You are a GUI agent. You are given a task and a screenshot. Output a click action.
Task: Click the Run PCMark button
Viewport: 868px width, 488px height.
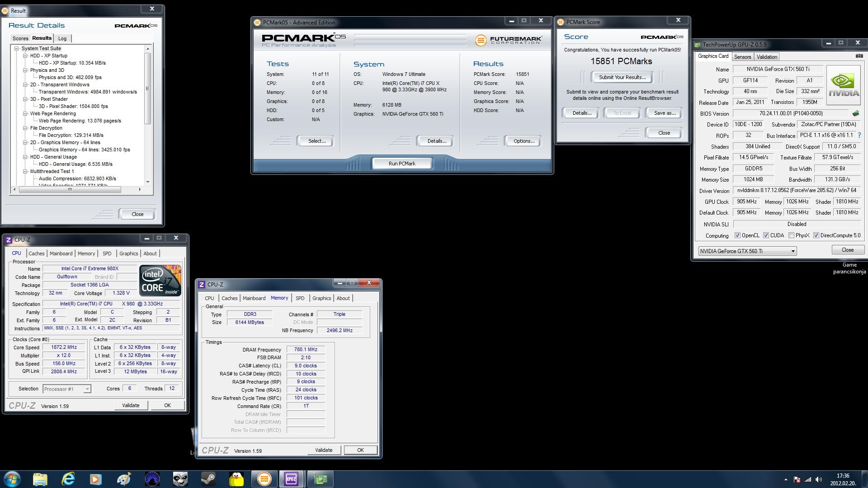[402, 164]
